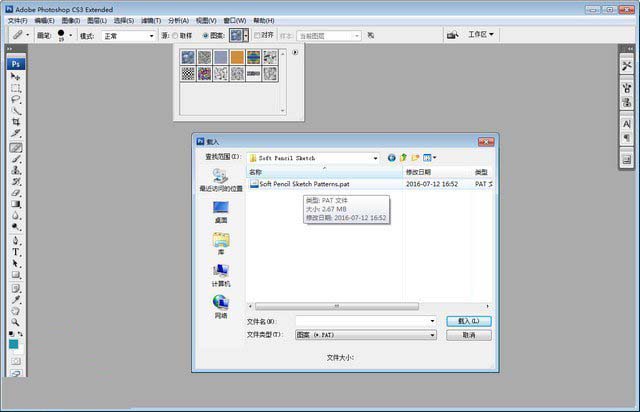Click the teal foreground color swatch
The height and width of the screenshot is (412, 640).
tap(13, 345)
